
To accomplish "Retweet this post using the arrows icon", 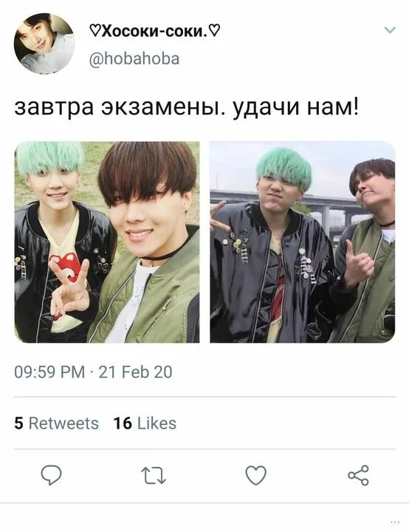I will [x=154, y=475].
